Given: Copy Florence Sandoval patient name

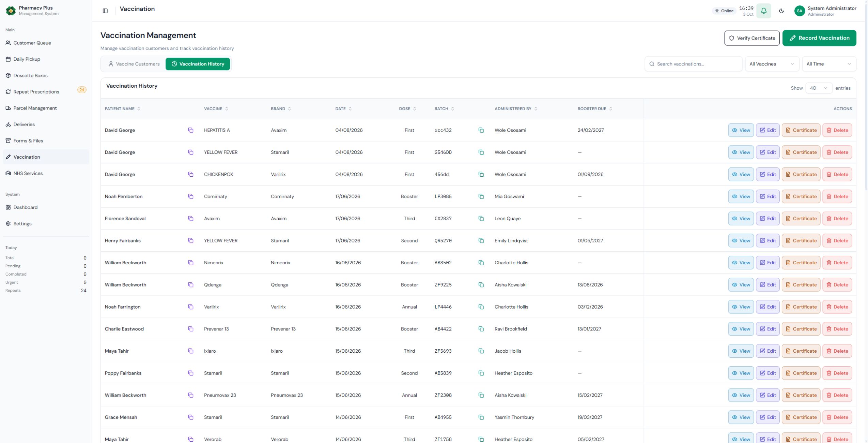Looking at the screenshot, I should tap(191, 219).
